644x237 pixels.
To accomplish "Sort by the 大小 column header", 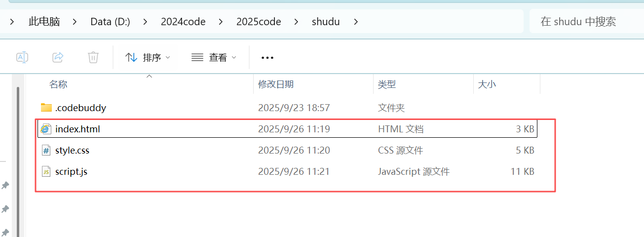I will 487,84.
